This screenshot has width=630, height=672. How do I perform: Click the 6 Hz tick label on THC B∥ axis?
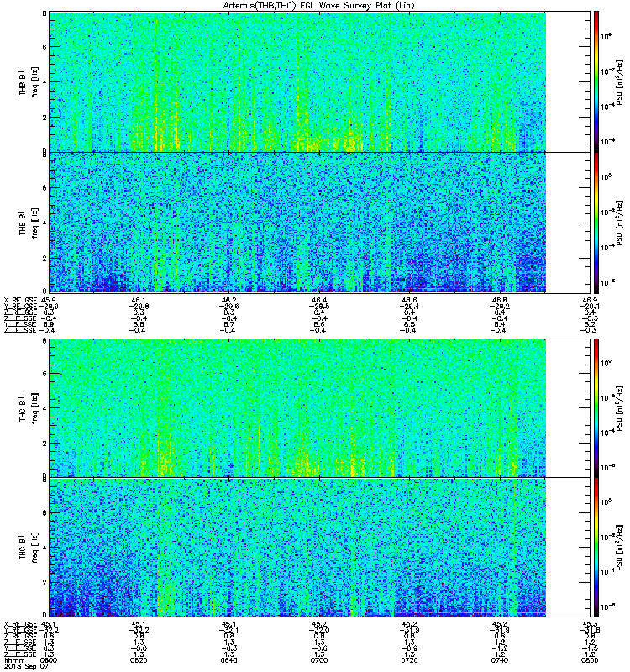(x=45, y=512)
